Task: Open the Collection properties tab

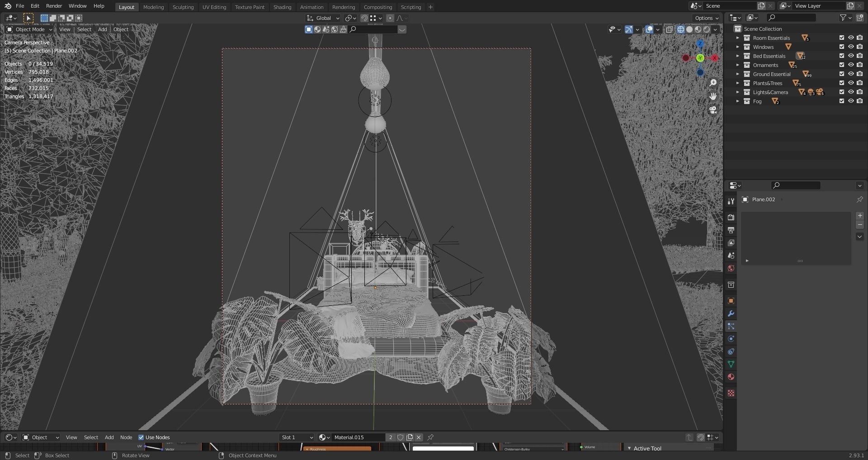Action: coord(731,285)
